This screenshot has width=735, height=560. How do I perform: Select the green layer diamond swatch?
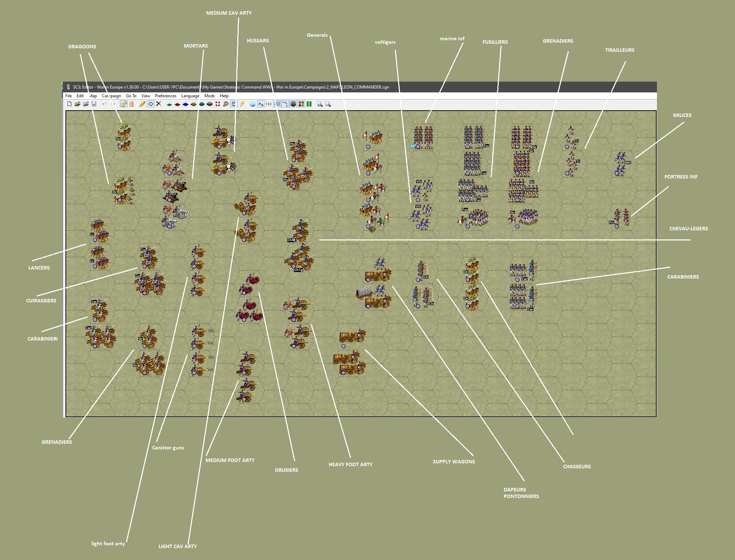click(169, 104)
